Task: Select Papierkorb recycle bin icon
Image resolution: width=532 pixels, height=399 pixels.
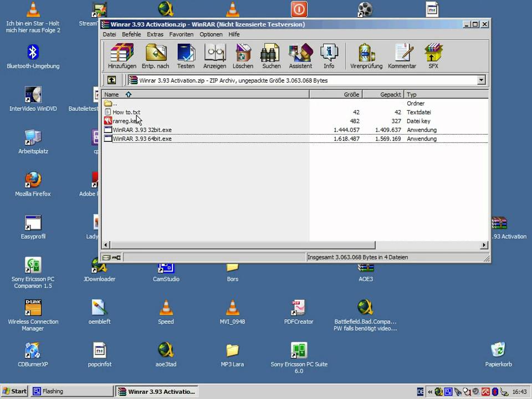Action: (498, 355)
